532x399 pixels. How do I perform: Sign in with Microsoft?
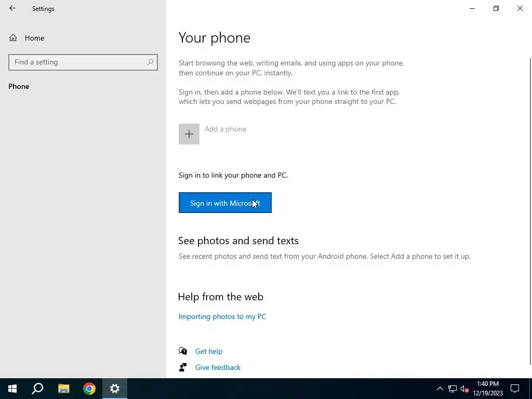click(x=225, y=203)
